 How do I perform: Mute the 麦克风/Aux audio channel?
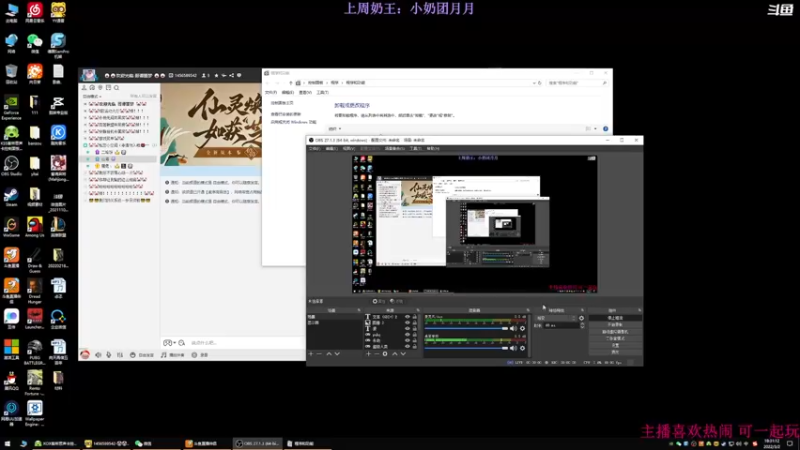(x=513, y=329)
